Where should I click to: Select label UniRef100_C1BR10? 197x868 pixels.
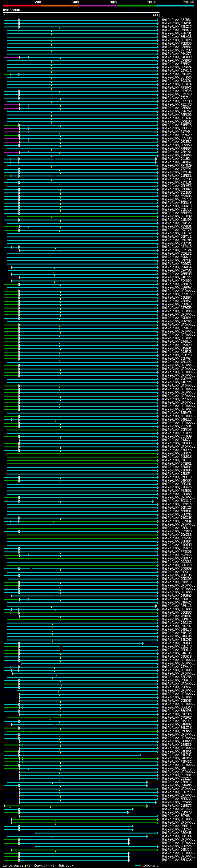[x=177, y=582]
